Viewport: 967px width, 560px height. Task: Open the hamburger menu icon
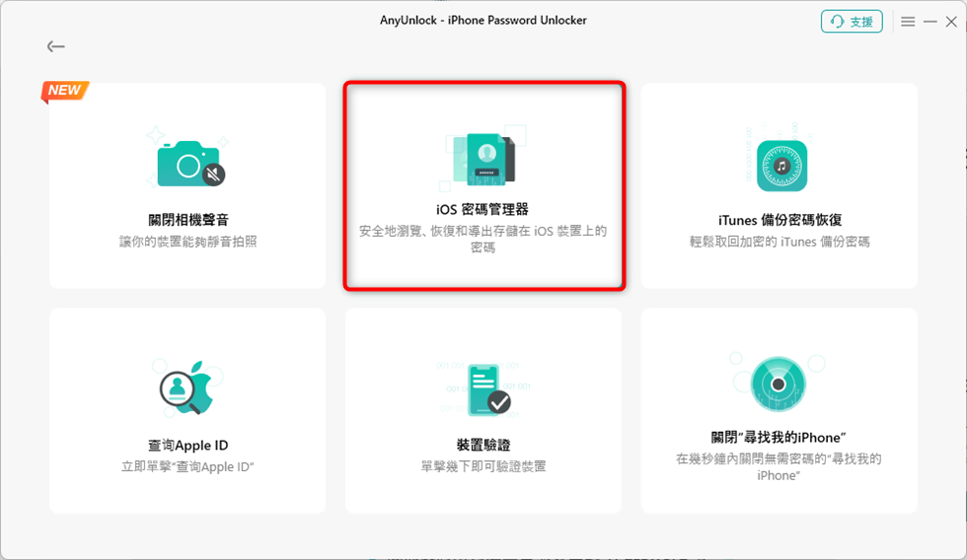pos(908,22)
